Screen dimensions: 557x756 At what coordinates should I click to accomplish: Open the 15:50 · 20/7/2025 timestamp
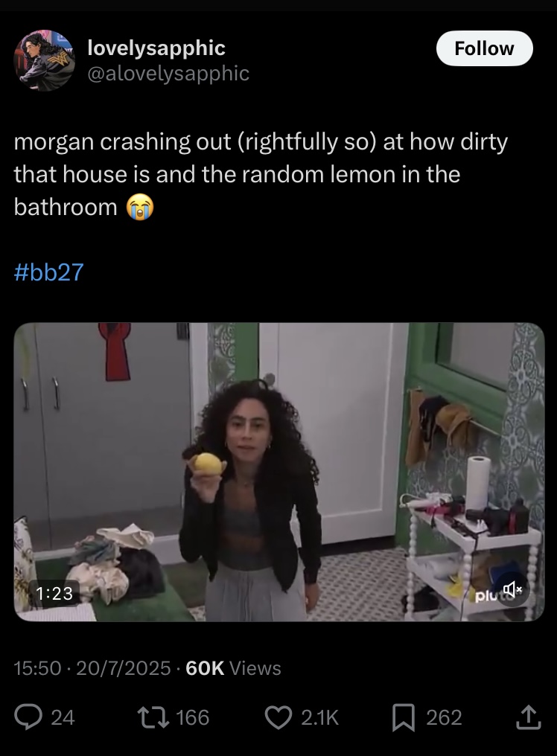(92, 668)
